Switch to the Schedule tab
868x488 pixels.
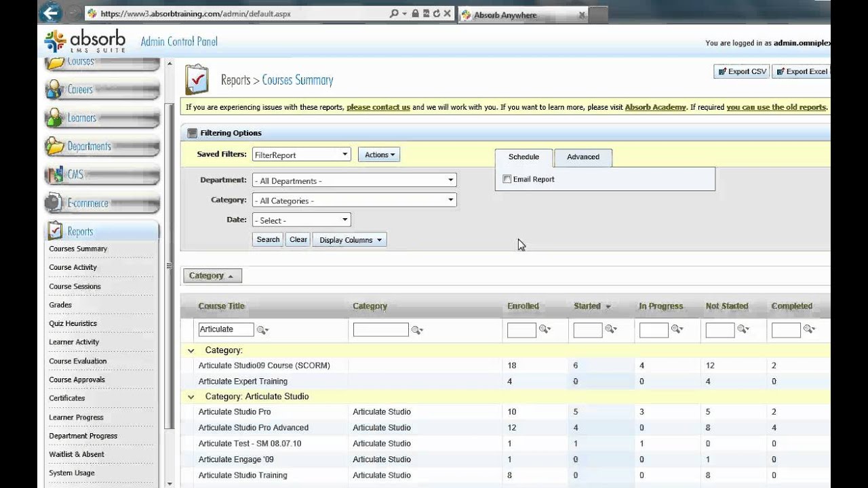click(x=524, y=157)
